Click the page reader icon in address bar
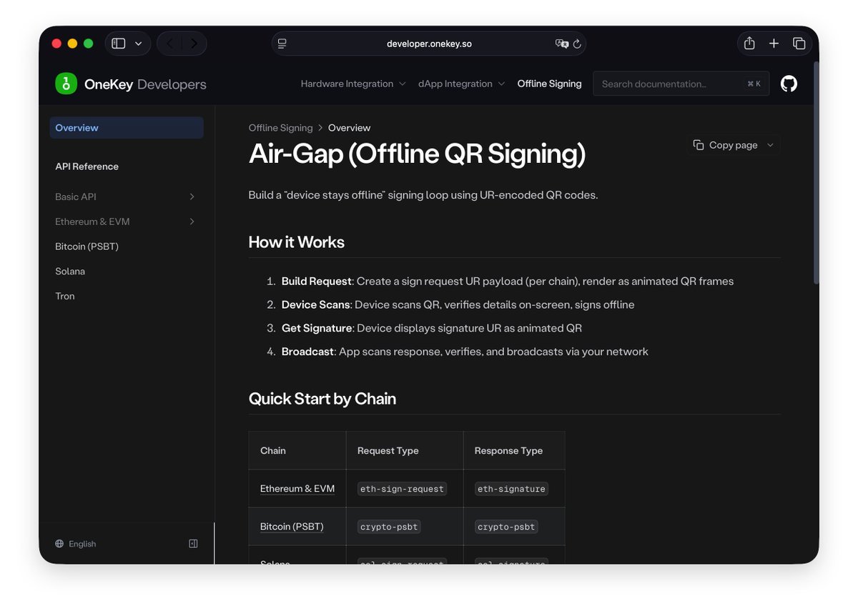Image resolution: width=858 pixels, height=616 pixels. (282, 44)
